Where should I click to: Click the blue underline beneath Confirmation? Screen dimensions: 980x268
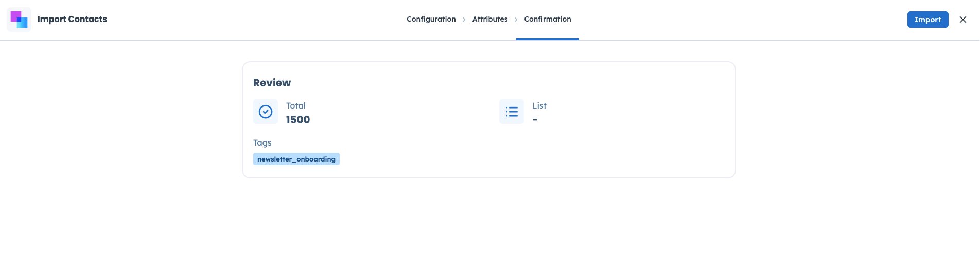tap(547, 39)
